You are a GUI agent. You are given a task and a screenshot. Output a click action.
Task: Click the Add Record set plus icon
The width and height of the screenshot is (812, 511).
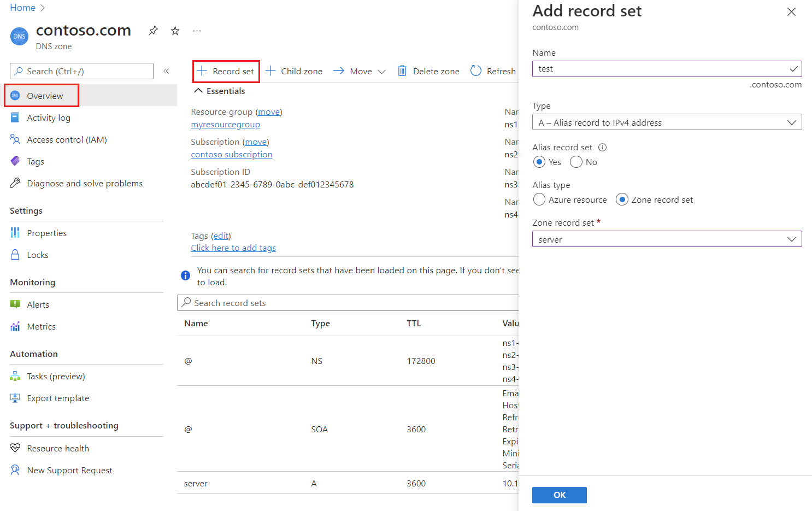coord(202,71)
